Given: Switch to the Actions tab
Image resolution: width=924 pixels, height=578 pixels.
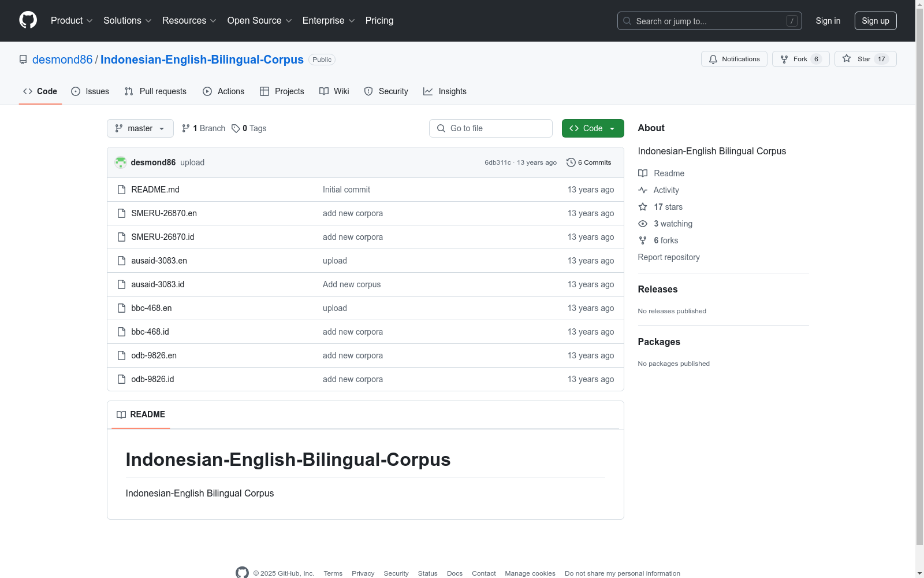Looking at the screenshot, I should 223,91.
